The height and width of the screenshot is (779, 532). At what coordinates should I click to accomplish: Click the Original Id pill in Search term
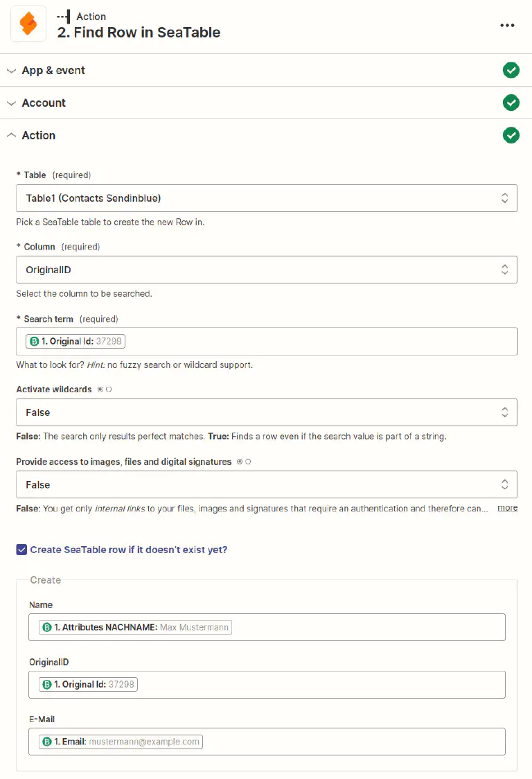(x=76, y=341)
